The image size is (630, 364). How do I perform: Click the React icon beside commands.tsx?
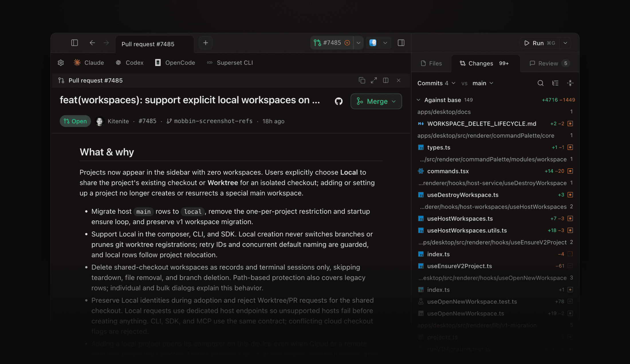coord(421,171)
